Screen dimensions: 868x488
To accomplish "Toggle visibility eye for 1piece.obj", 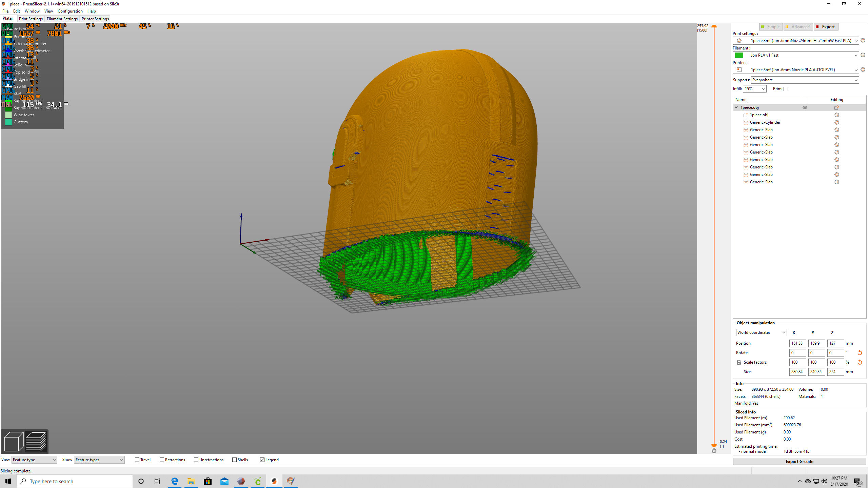I will (x=805, y=107).
